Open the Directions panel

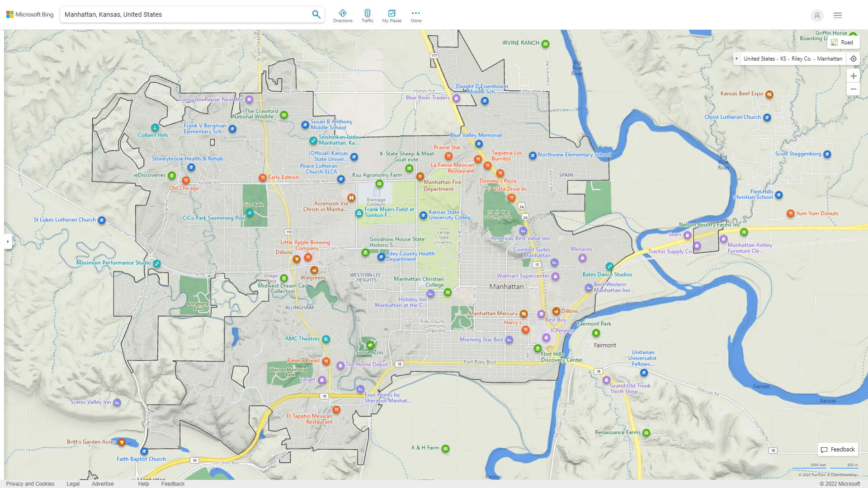343,15
